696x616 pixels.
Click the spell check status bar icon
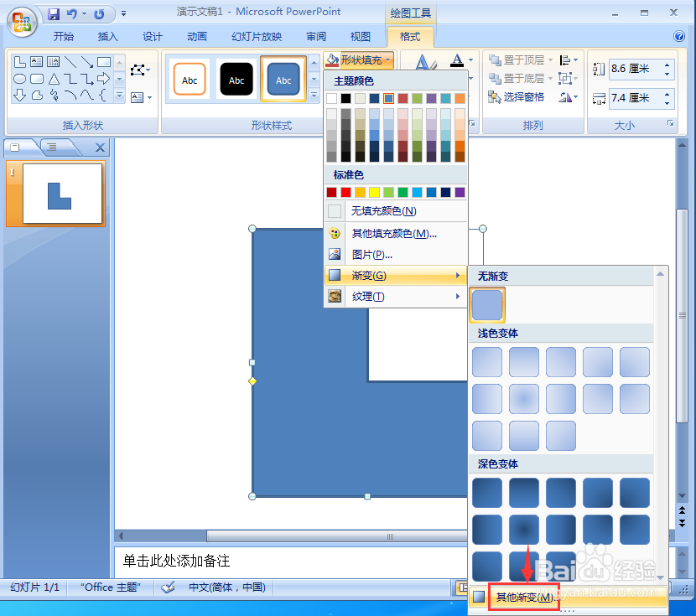(x=168, y=588)
